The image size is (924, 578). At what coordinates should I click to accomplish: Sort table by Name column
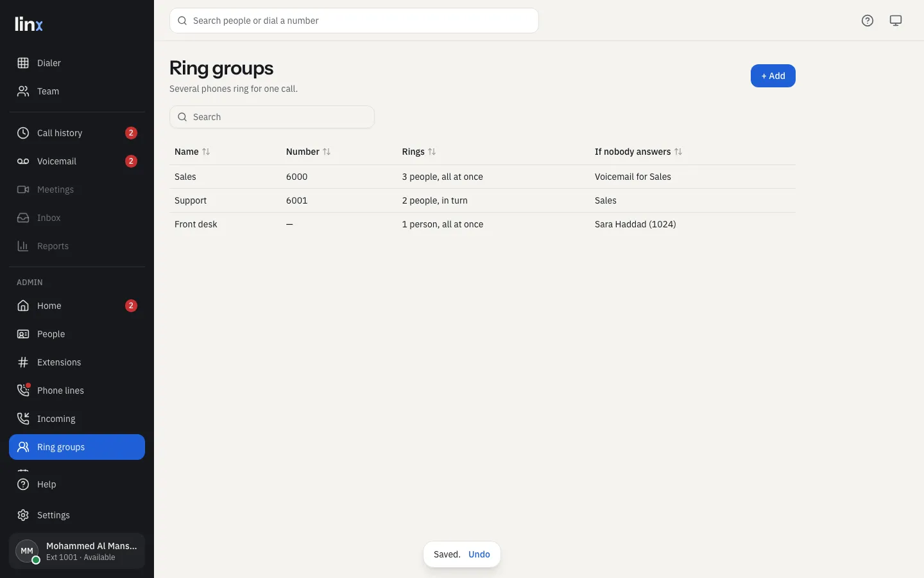click(192, 152)
